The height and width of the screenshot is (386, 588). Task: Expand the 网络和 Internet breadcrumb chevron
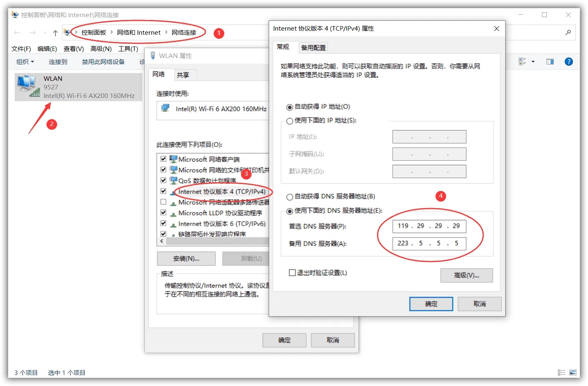tap(166, 32)
